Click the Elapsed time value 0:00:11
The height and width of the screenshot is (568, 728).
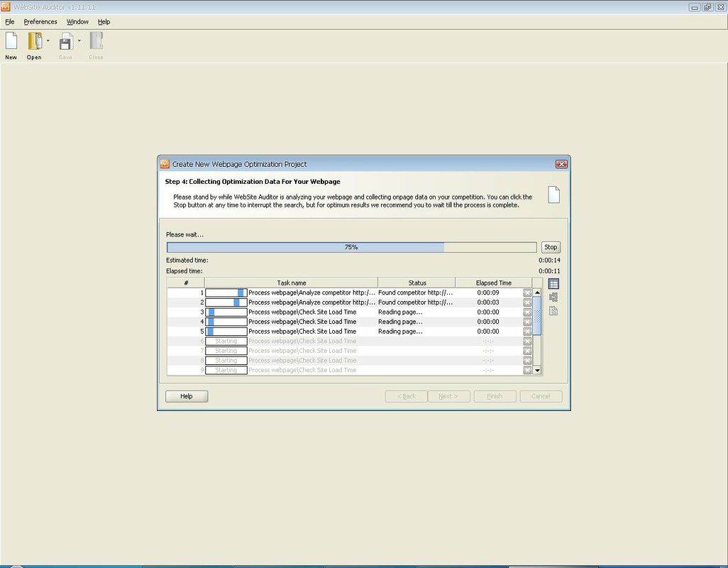pos(549,271)
